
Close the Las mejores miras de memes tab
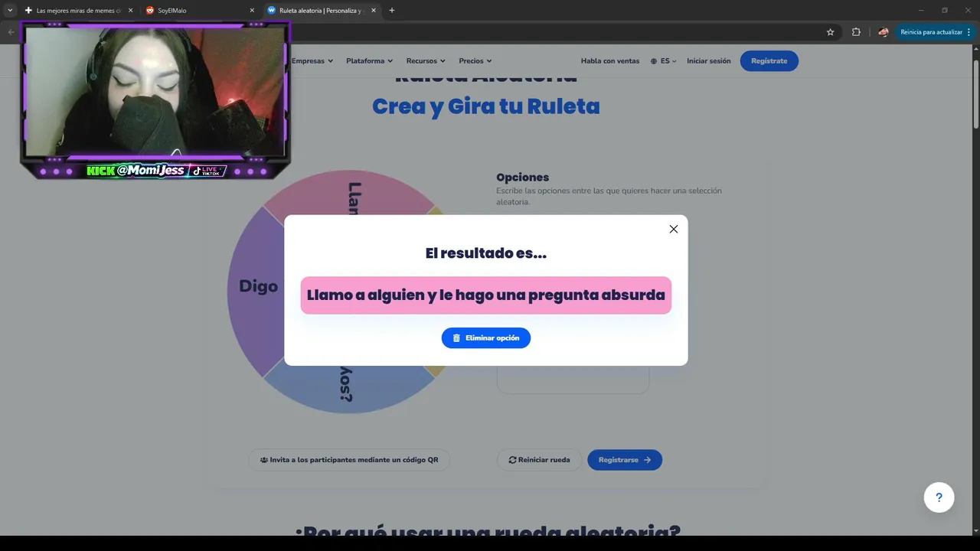click(x=130, y=11)
